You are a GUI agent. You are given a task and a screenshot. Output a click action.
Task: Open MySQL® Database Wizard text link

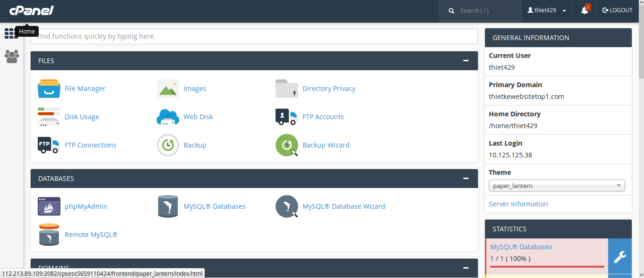tap(344, 206)
